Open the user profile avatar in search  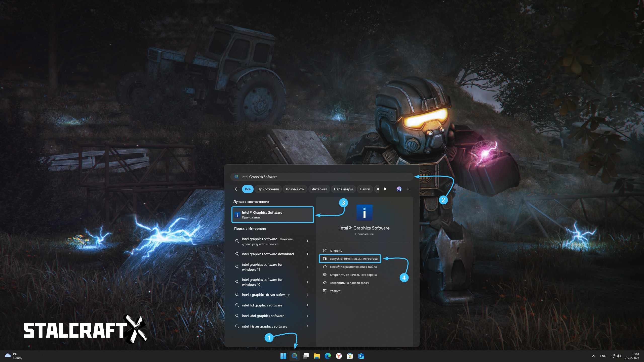399,189
